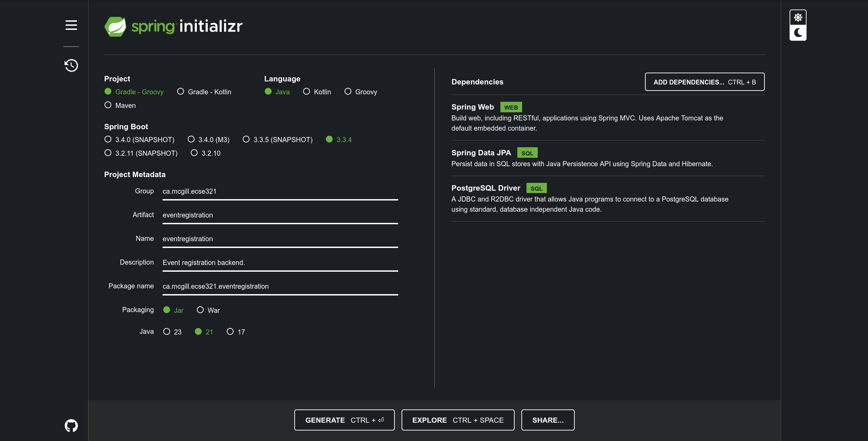
Task: Click the Explore button
Action: tap(458, 420)
